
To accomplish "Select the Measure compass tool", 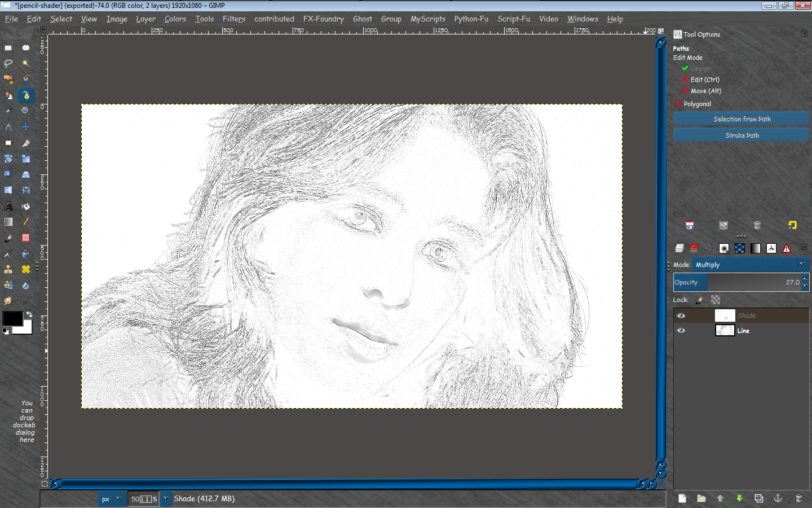I will pyautogui.click(x=8, y=127).
